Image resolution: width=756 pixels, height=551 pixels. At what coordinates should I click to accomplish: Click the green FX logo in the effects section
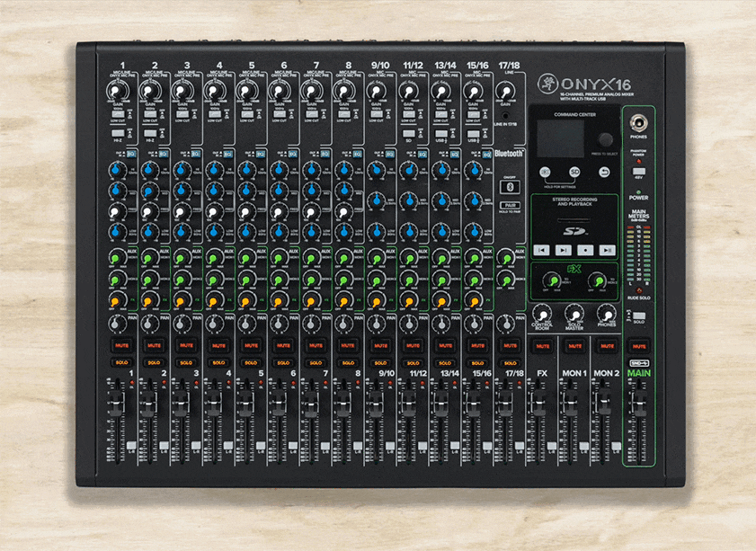(574, 269)
